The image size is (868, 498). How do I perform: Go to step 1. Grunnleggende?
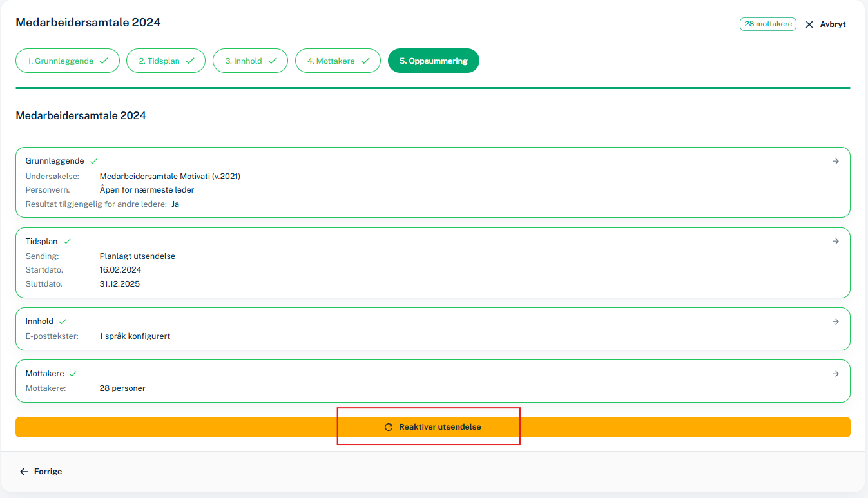coord(68,61)
